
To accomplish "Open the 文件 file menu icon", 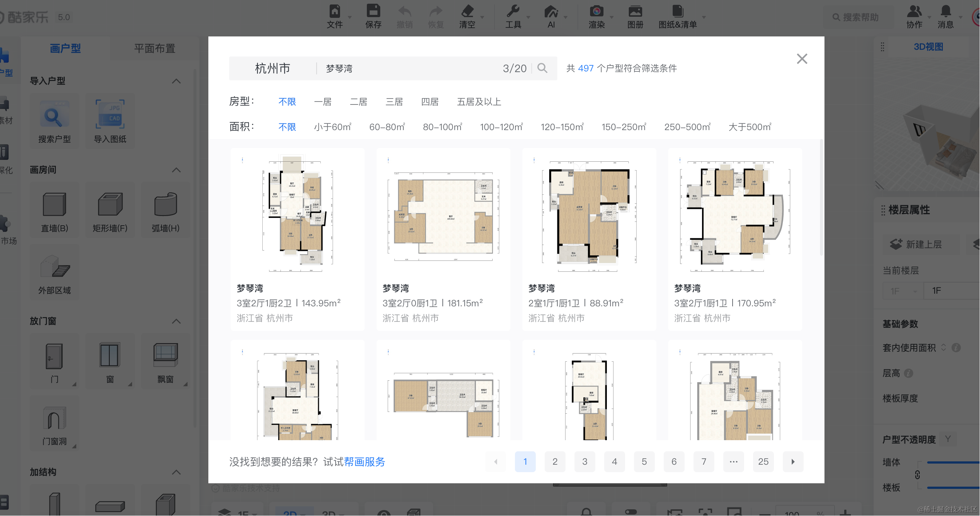I will (x=335, y=12).
